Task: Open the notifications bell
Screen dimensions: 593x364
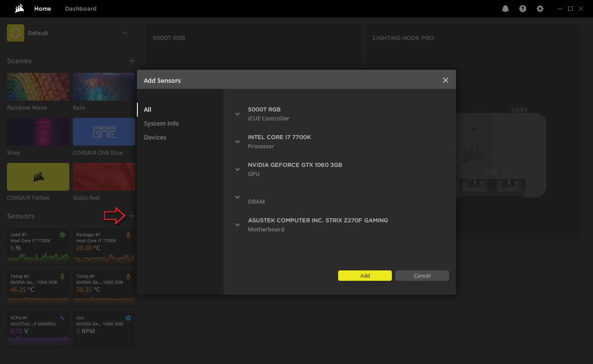Action: [505, 9]
